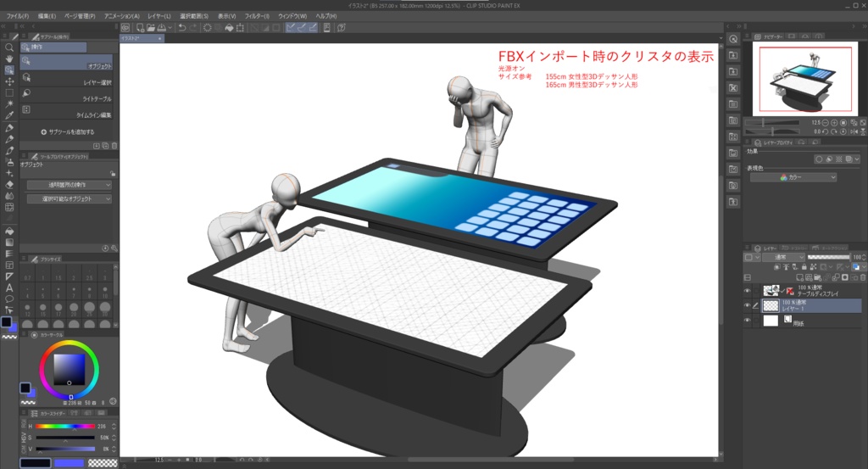Toggle the first snap-to-ruler button
This screenshot has width=868, height=469.
point(290,28)
